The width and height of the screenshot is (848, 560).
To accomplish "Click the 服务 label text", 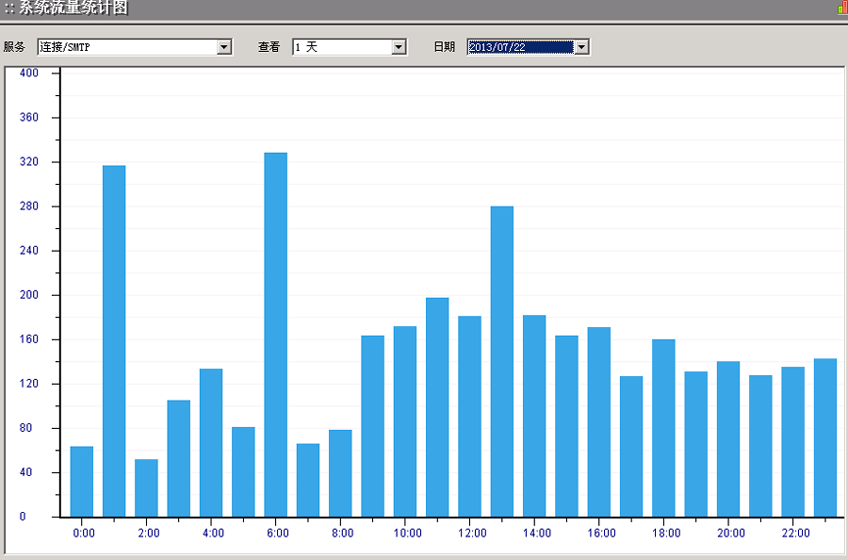I will [x=14, y=47].
